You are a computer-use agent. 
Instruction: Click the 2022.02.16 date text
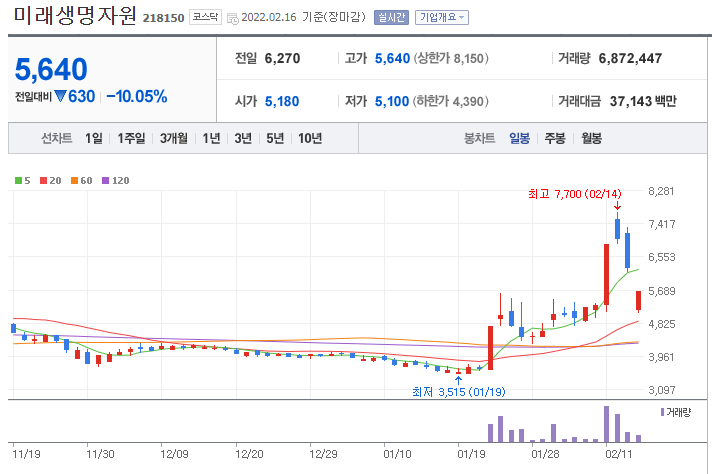(x=269, y=18)
